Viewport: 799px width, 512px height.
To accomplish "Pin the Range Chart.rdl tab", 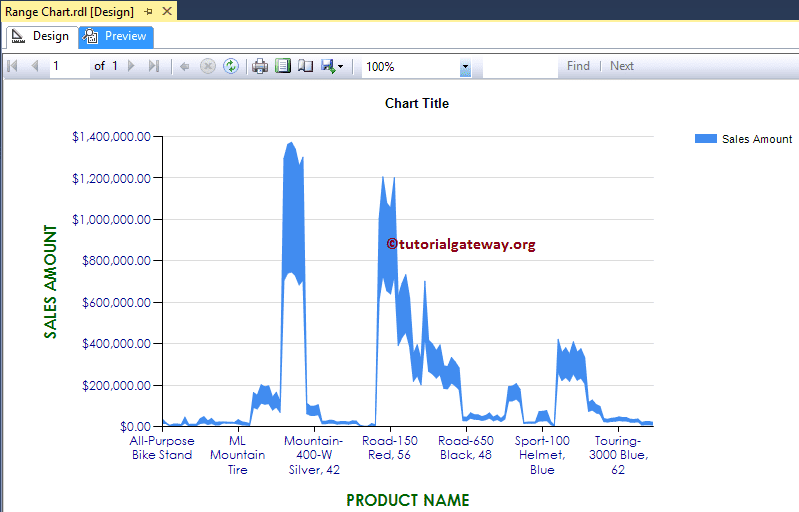I will (148, 11).
